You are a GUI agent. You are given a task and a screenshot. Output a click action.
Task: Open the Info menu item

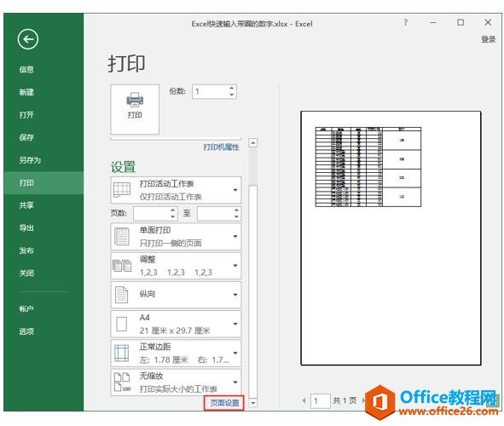pyautogui.click(x=26, y=69)
